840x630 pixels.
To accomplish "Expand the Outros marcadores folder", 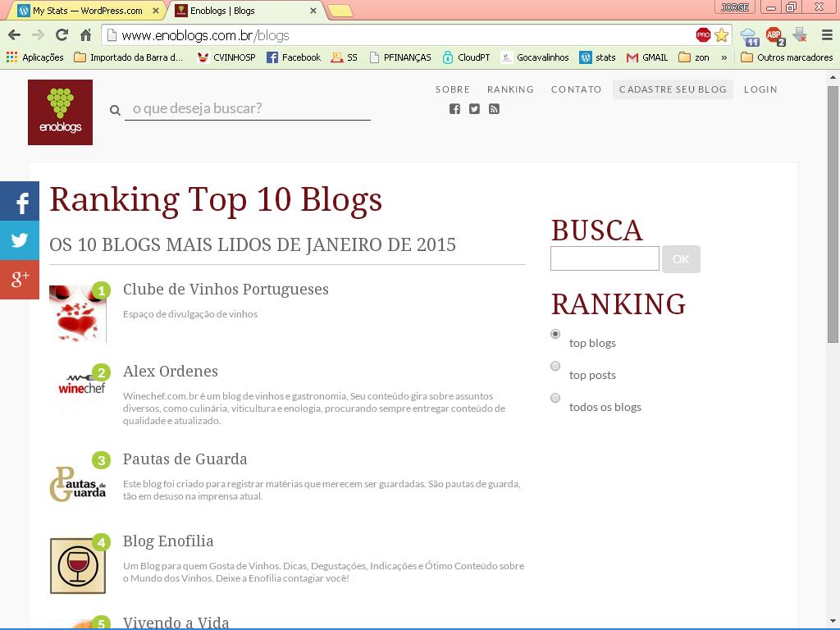I will point(787,57).
